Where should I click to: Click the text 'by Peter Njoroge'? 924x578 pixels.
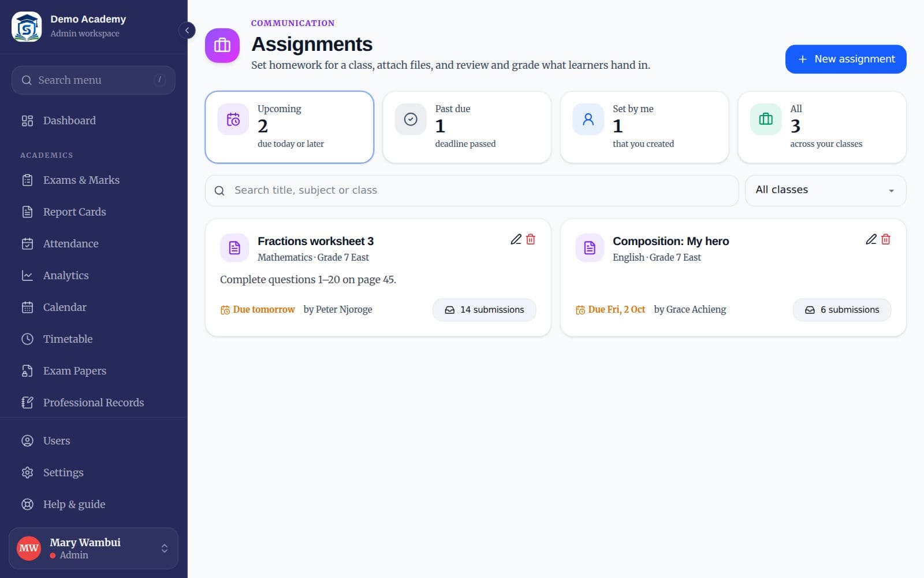click(338, 310)
